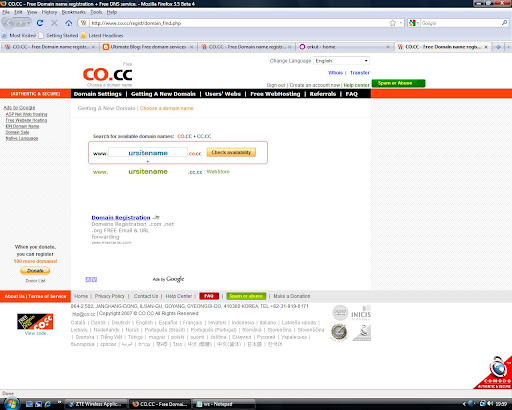Switch to ws - Notepad taskbar window
512x410 pixels.
click(223, 404)
